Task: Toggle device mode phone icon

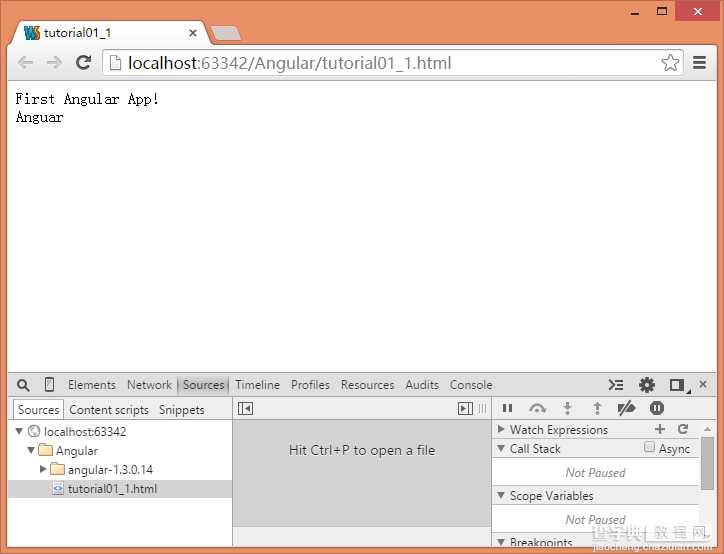Action: pyautogui.click(x=49, y=385)
